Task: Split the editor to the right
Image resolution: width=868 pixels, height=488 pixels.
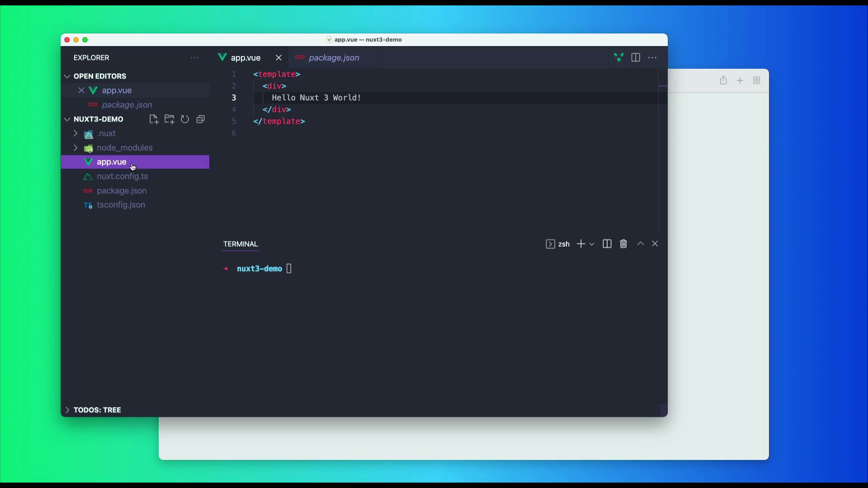Action: click(636, 57)
